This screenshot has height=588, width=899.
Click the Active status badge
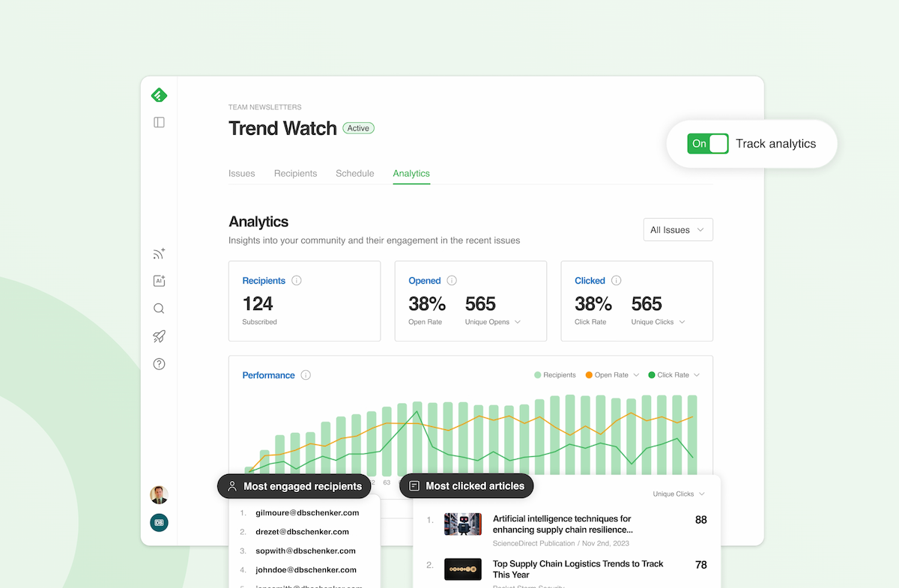click(358, 128)
